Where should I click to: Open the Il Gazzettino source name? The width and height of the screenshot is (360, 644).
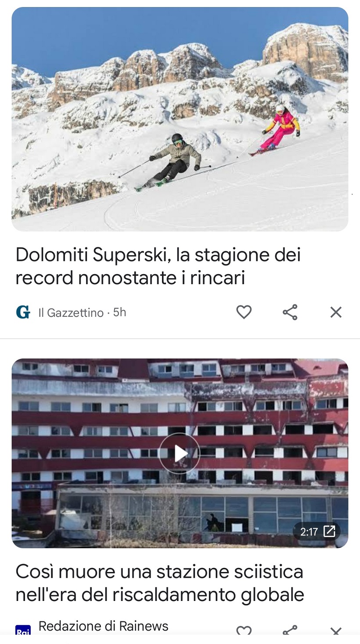[x=71, y=313]
